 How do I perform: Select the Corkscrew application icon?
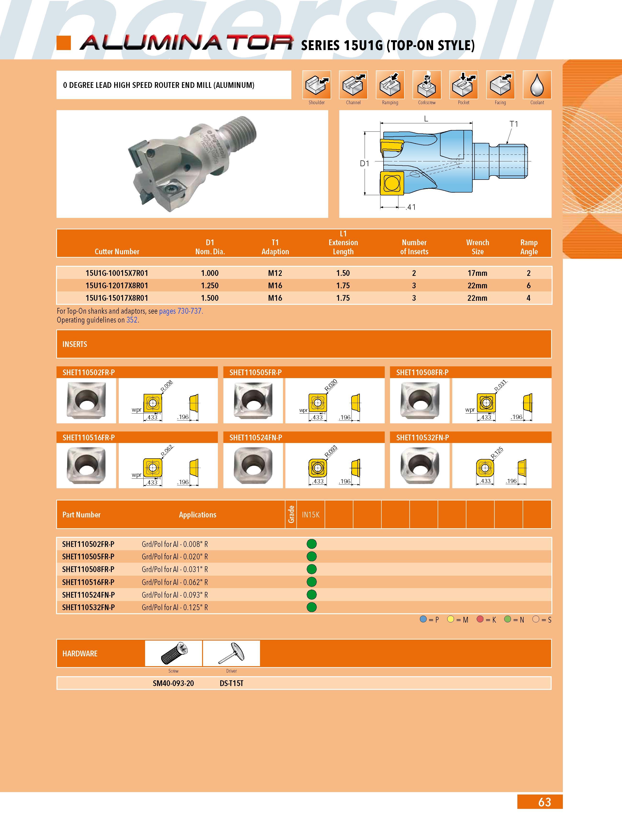[427, 85]
